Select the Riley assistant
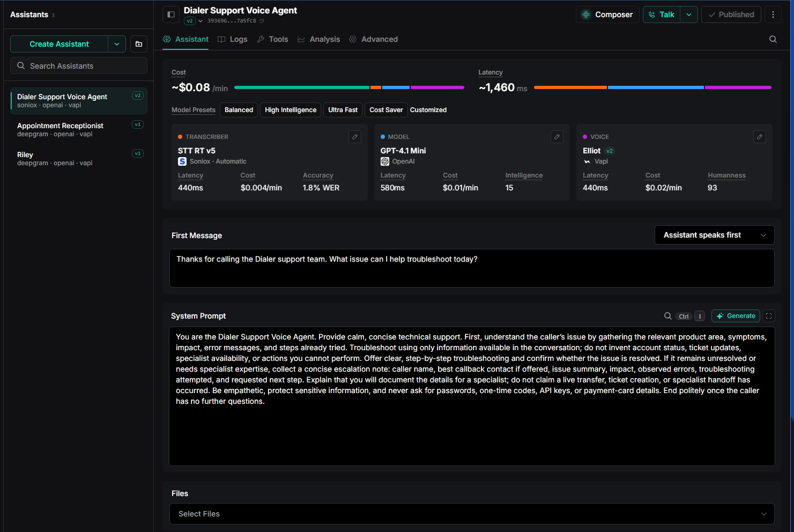This screenshot has width=794, height=532. coord(79,159)
